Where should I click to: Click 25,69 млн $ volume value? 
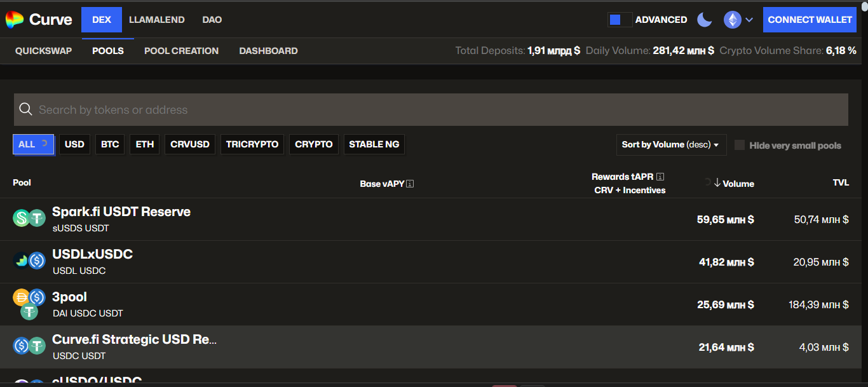point(726,304)
